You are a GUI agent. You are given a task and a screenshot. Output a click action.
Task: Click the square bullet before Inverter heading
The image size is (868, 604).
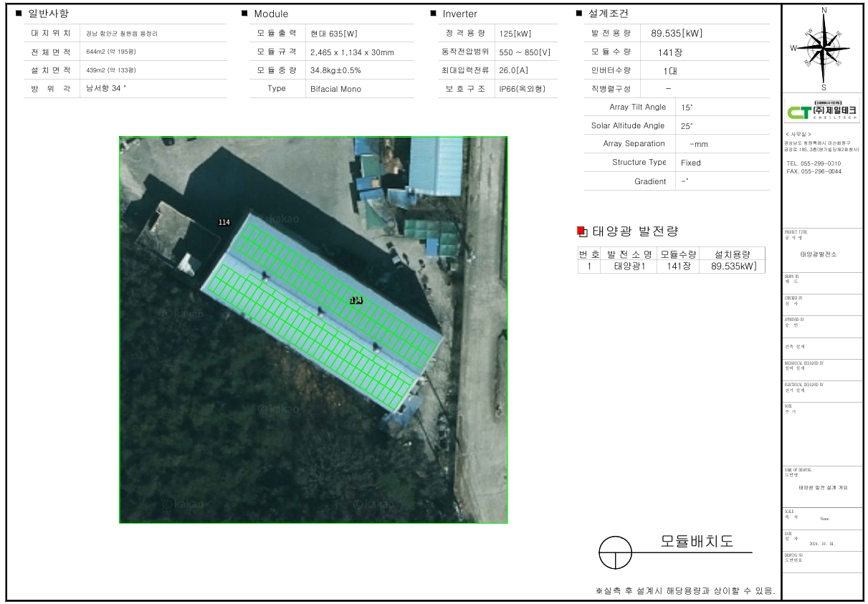pos(433,14)
